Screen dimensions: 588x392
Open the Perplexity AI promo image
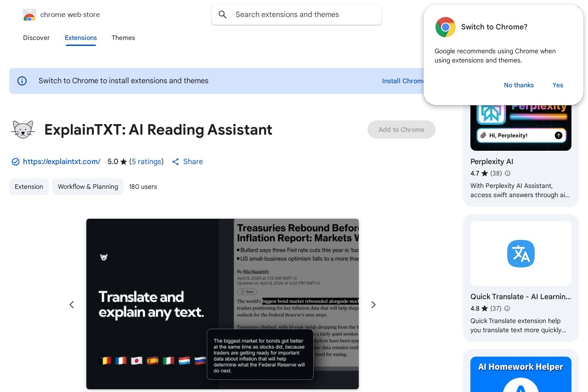521,128
